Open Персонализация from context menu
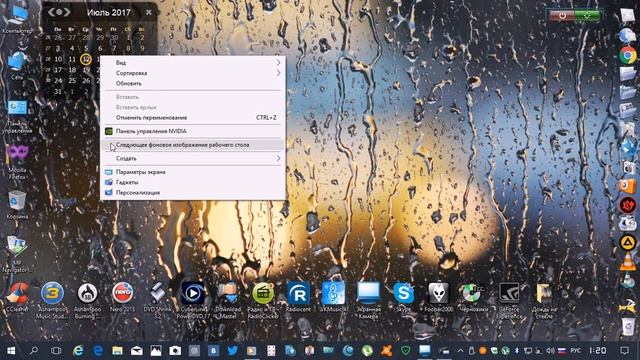The height and width of the screenshot is (360, 640). tap(193, 193)
